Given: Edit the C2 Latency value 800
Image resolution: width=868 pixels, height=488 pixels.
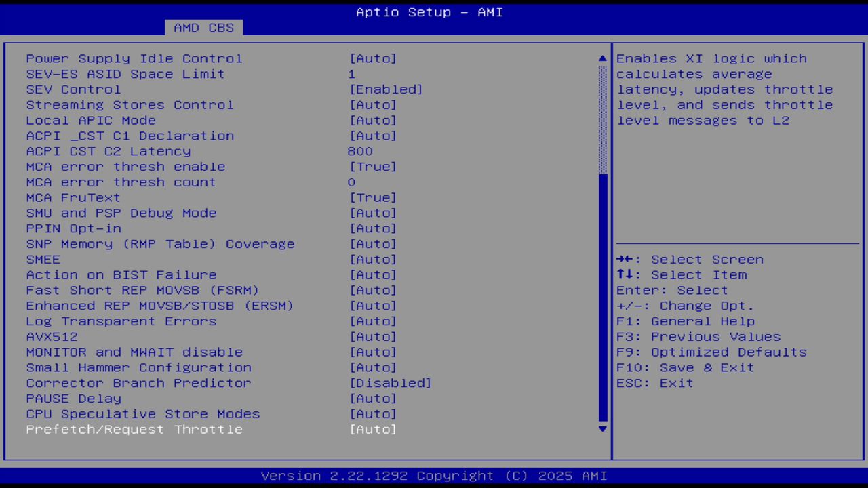Looking at the screenshot, I should tap(360, 151).
